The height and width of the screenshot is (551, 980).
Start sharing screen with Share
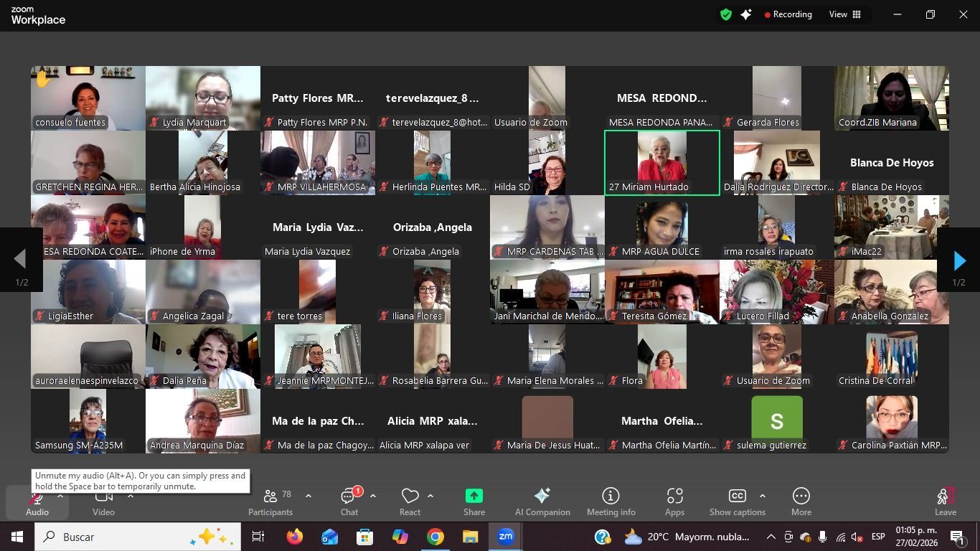pos(473,501)
